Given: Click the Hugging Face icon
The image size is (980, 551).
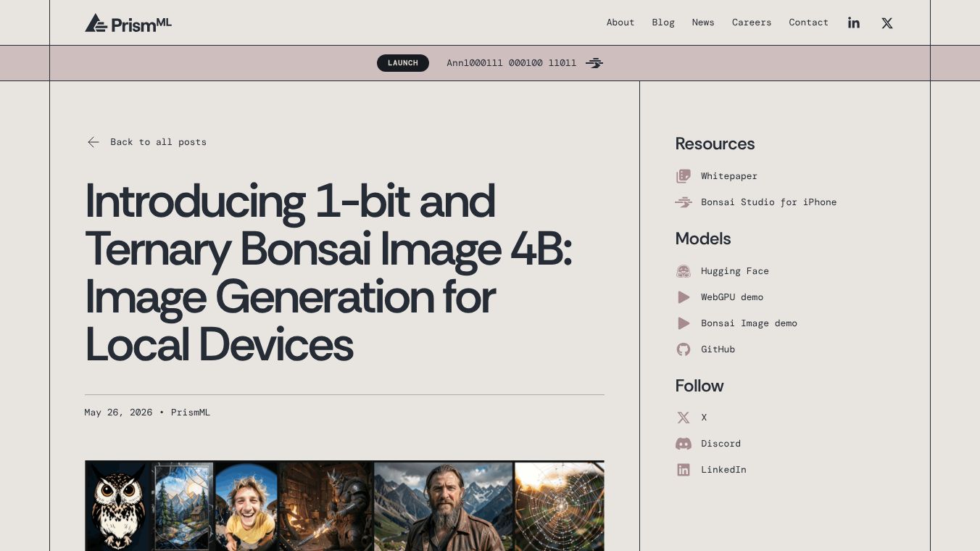Looking at the screenshot, I should click(x=684, y=271).
